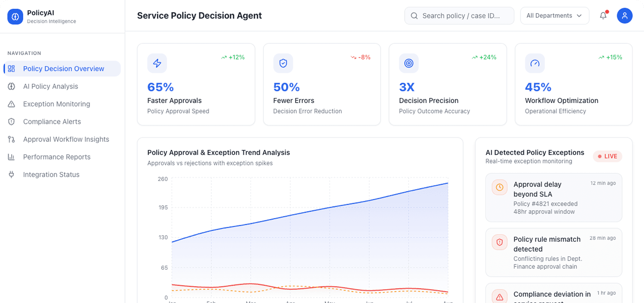Click the target icon on Decision Precision card
The height and width of the screenshot is (303, 644).
tap(409, 63)
